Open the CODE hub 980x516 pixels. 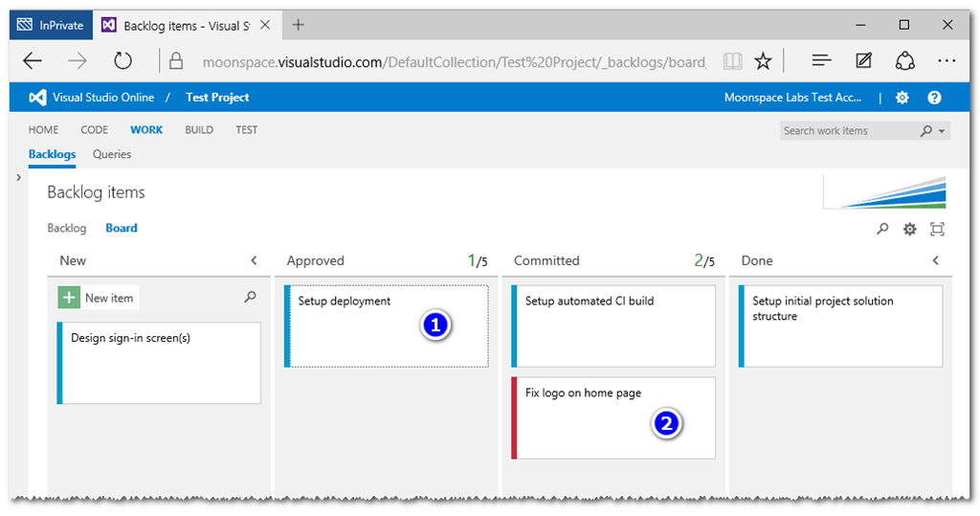95,130
